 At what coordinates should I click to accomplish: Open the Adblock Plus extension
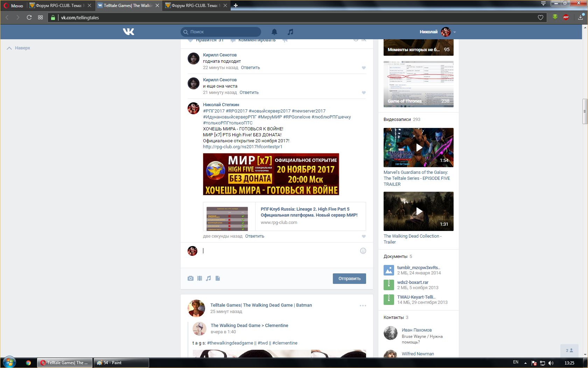[x=566, y=17]
